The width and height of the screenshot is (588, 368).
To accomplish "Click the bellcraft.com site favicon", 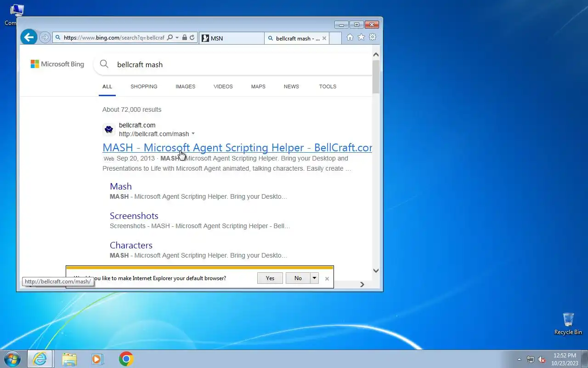I will pos(109,130).
